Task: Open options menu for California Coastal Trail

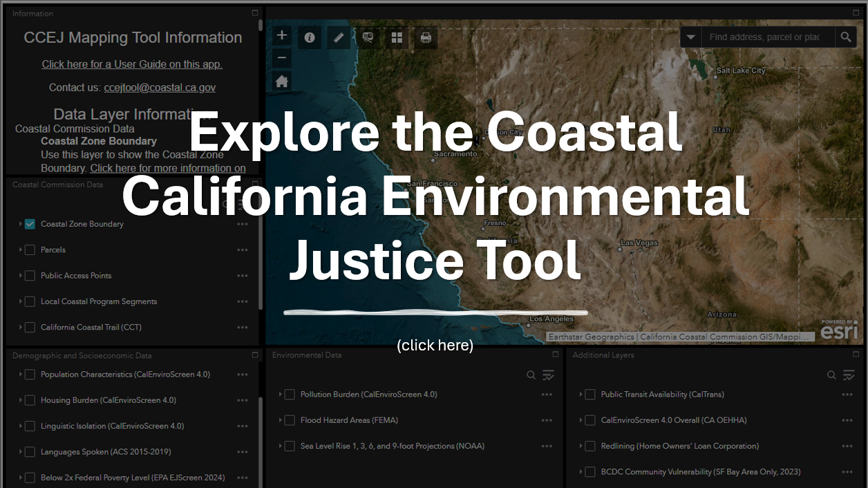Action: (x=243, y=328)
